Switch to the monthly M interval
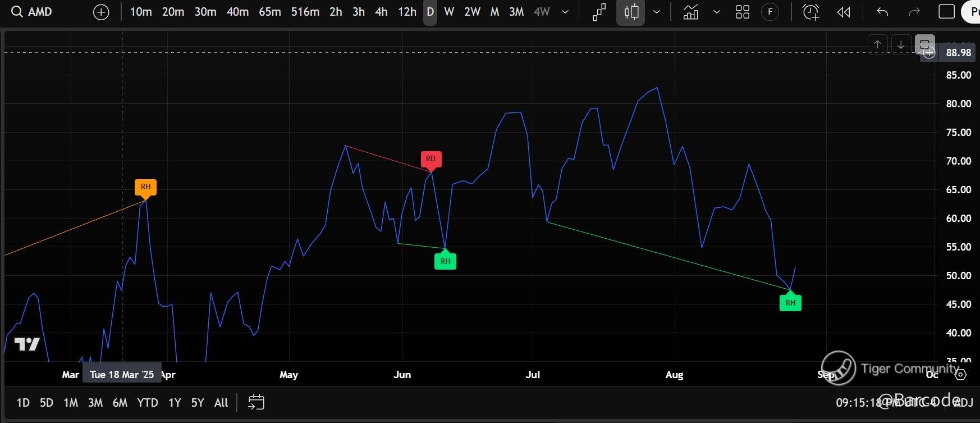The image size is (980, 423). (494, 12)
